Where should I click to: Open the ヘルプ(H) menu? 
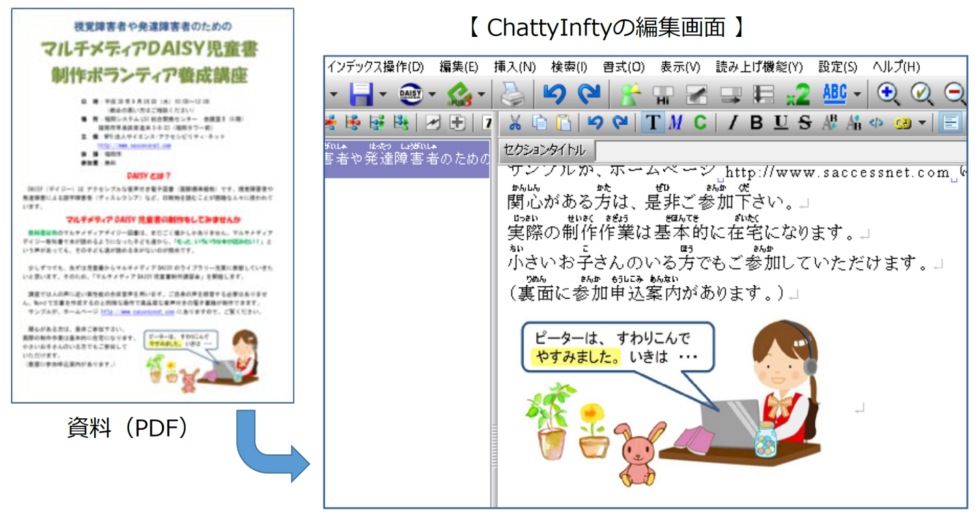click(x=896, y=67)
